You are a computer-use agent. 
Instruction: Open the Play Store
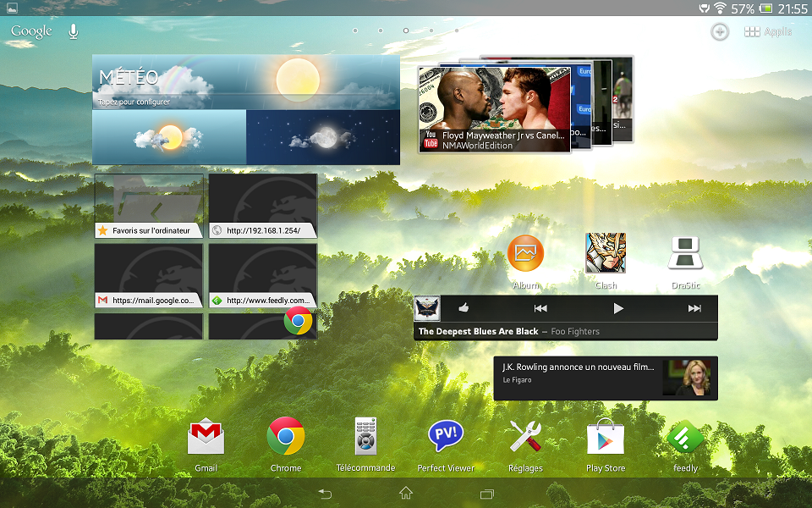pyautogui.click(x=606, y=437)
